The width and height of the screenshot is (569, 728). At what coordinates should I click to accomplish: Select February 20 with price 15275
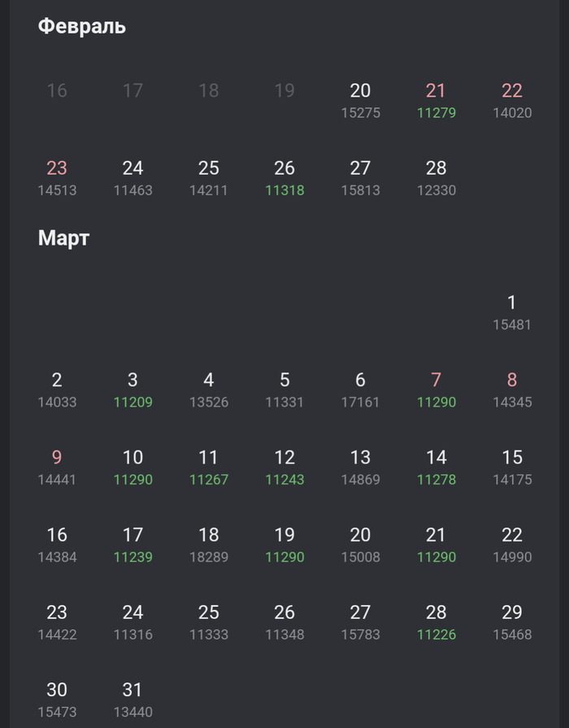click(360, 101)
